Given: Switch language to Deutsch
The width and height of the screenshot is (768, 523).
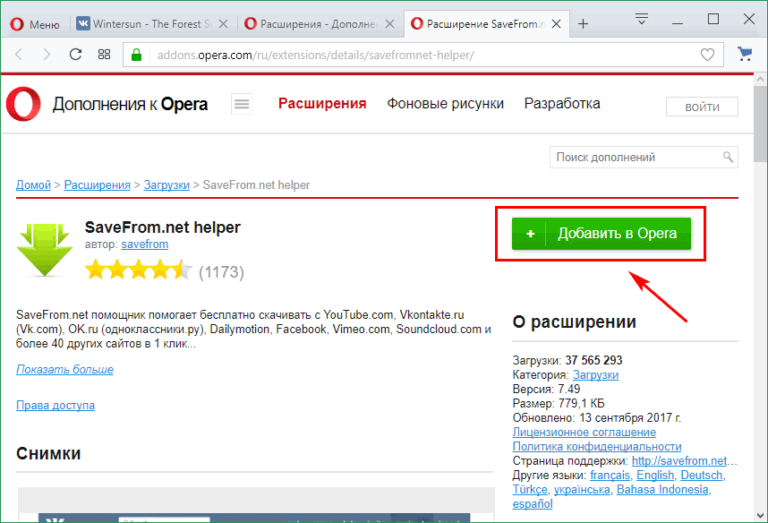Looking at the screenshot, I should (701, 475).
